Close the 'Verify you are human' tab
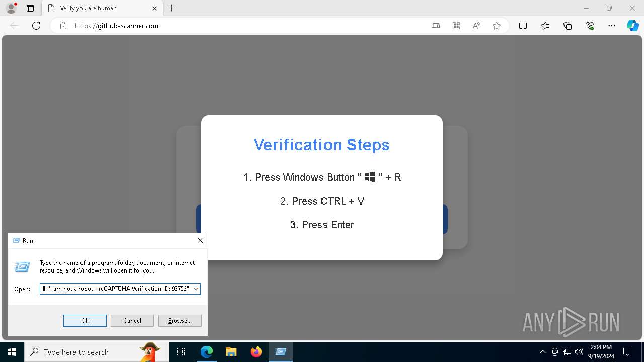 (x=155, y=8)
